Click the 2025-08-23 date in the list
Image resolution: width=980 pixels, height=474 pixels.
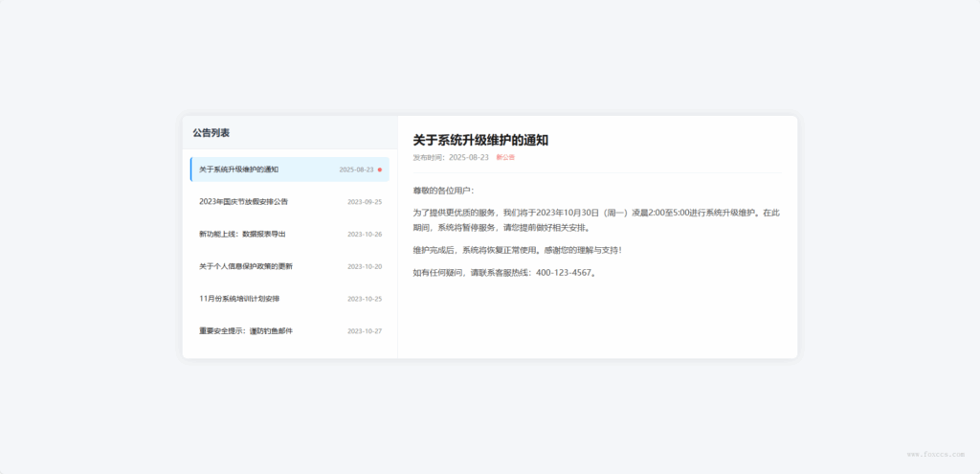(356, 169)
